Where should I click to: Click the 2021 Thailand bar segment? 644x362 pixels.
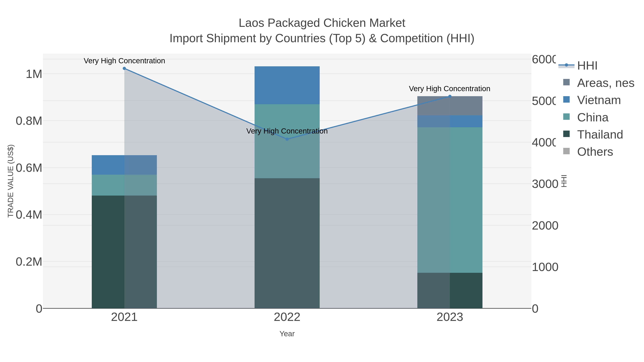tap(124, 252)
